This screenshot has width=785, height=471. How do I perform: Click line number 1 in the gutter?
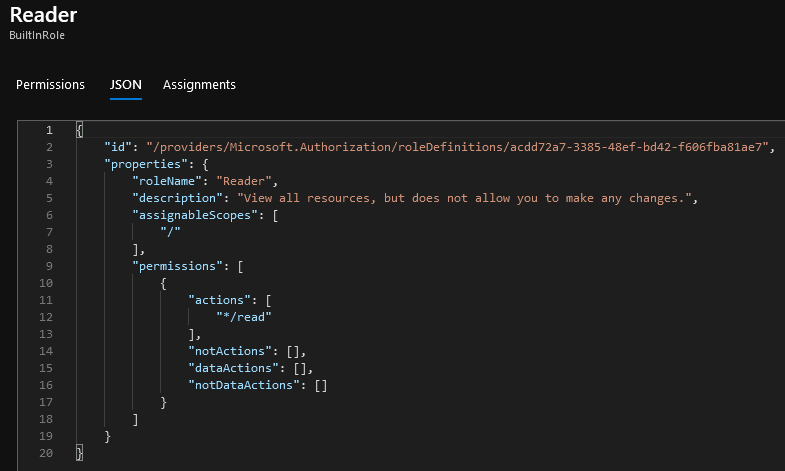click(x=49, y=130)
